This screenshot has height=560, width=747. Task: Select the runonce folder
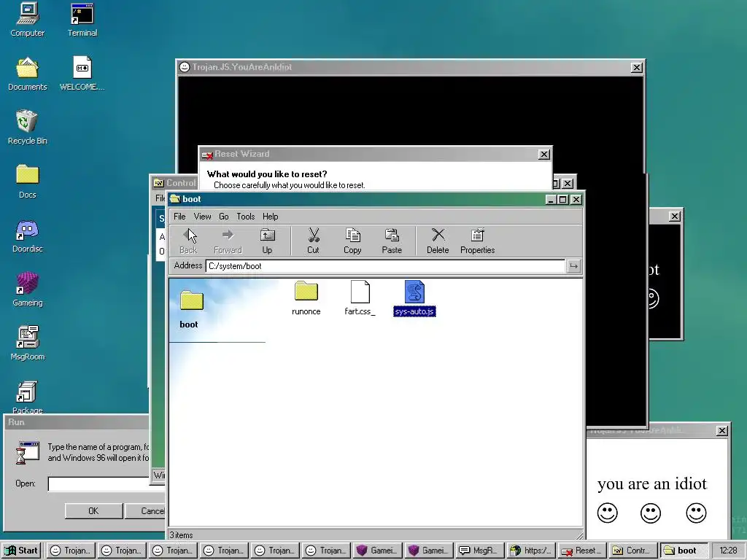pyautogui.click(x=306, y=298)
